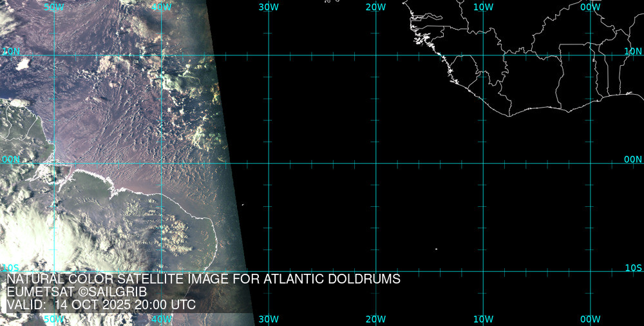Click the 20W longitude label at bottom

(x=375, y=319)
